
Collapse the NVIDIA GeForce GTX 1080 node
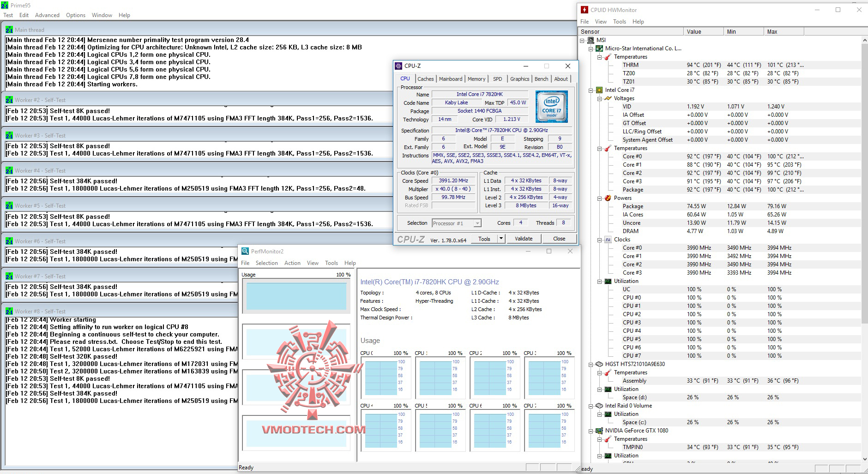pos(591,431)
